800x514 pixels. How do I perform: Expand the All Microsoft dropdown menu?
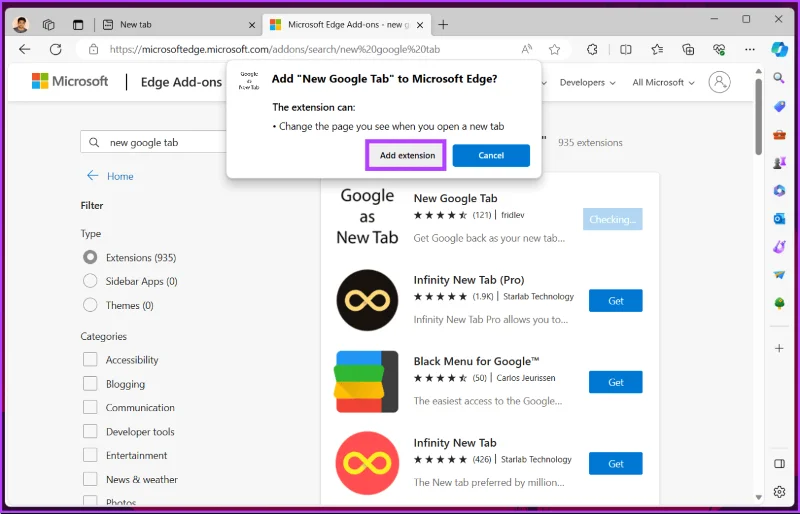(663, 82)
